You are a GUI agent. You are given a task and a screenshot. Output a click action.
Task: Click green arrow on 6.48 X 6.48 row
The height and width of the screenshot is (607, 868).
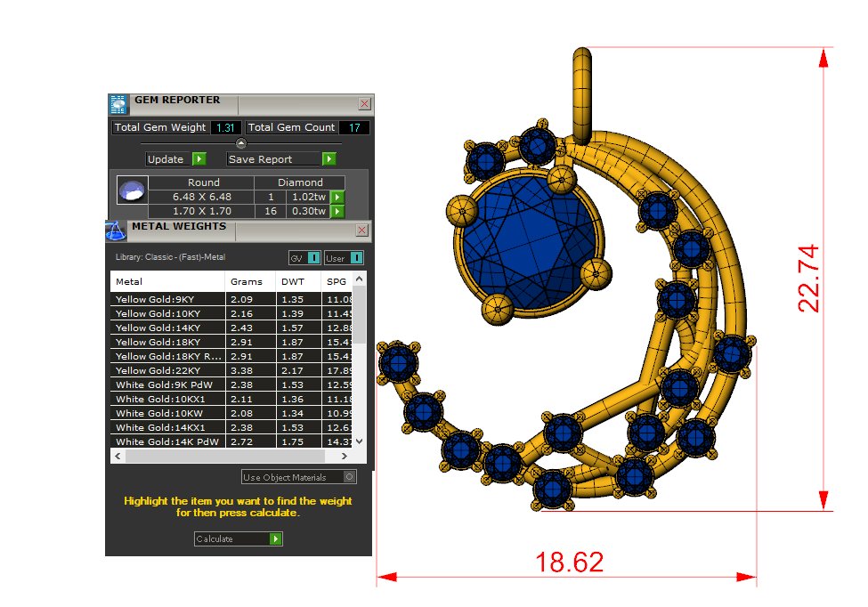pyautogui.click(x=337, y=197)
